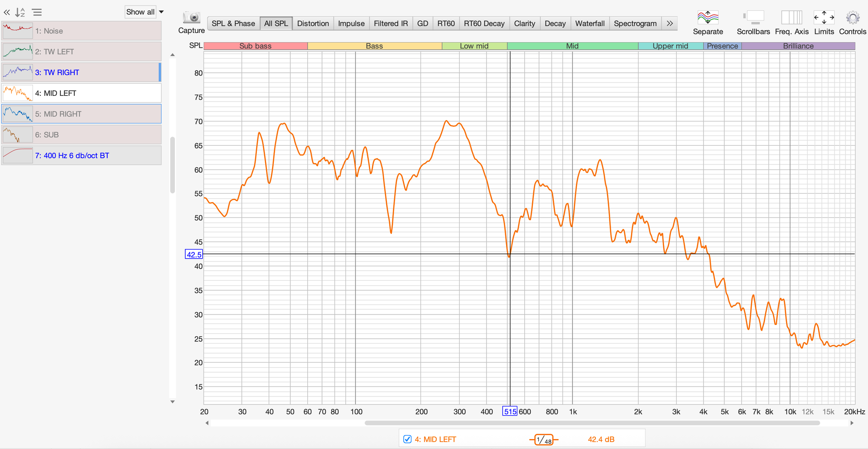Screen dimensions: 868x449
Task: Select the 2: TW LEFT measurement
Action: (82, 52)
